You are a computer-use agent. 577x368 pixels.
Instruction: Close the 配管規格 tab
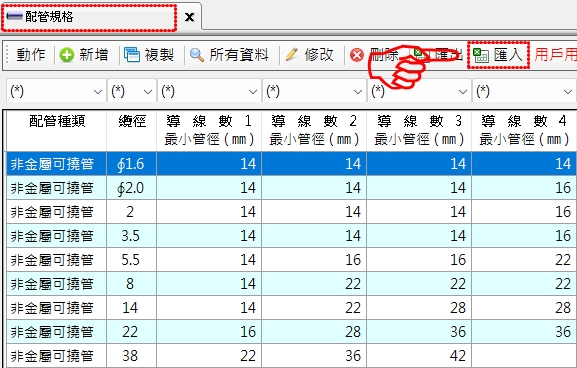(x=189, y=17)
